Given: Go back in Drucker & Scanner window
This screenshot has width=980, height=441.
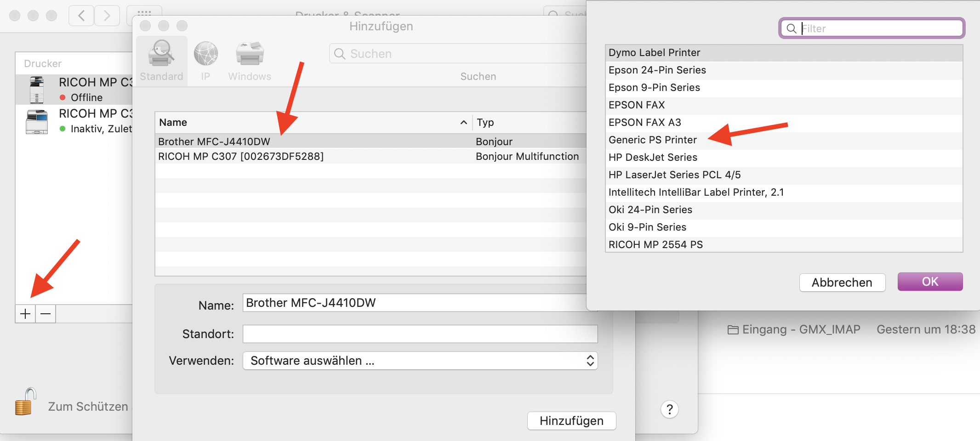Looking at the screenshot, I should click(81, 16).
